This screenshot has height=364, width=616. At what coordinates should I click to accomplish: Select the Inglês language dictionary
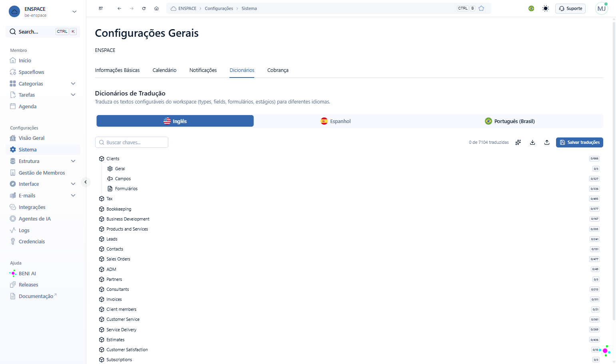point(175,121)
